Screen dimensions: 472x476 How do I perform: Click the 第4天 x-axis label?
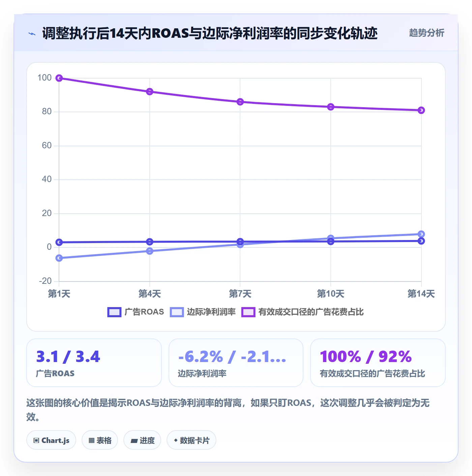(150, 294)
